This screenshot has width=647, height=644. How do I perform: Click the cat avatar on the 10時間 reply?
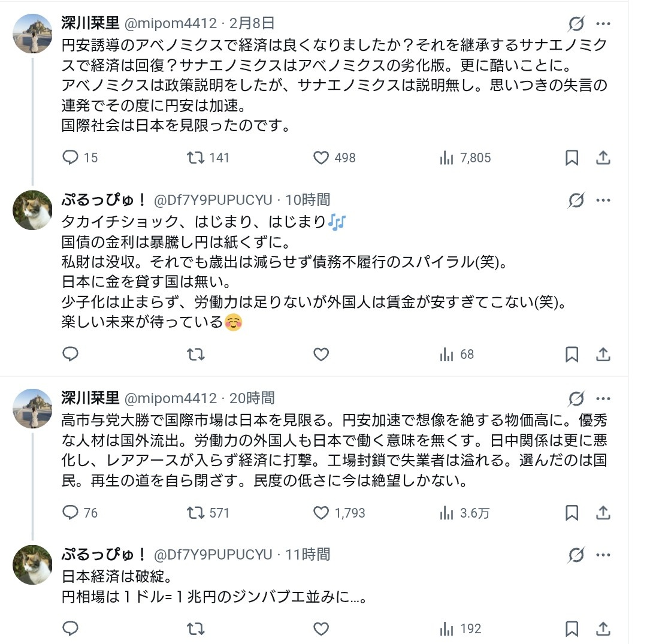coord(33,210)
